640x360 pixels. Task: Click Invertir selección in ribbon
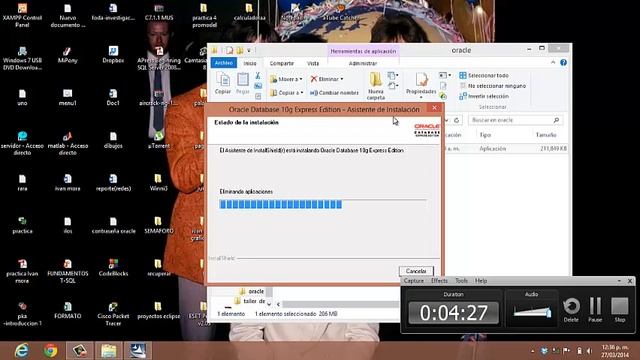[484, 96]
